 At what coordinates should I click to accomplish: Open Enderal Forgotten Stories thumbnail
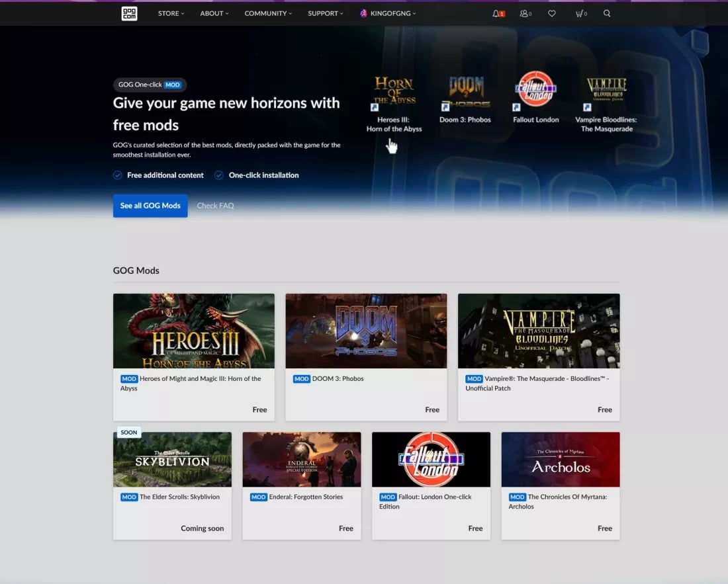(x=302, y=460)
